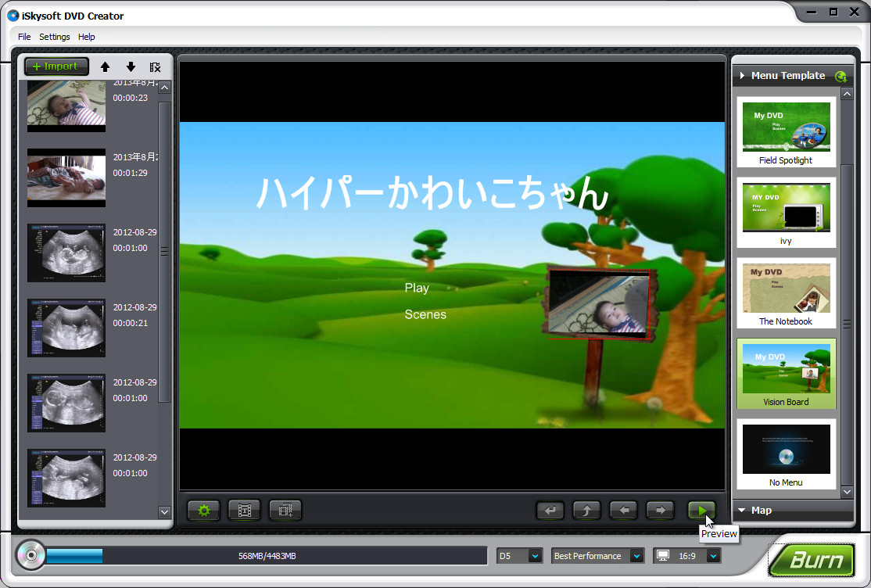Move the selected clip down the list
The width and height of the screenshot is (871, 588).
[131, 66]
